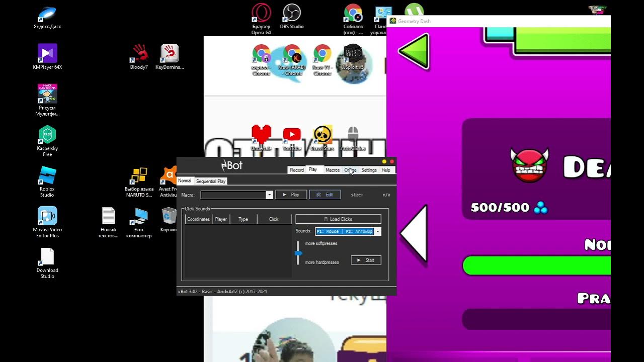Open the Settings tab in xBot
This screenshot has height=362, width=644.
coord(369,170)
